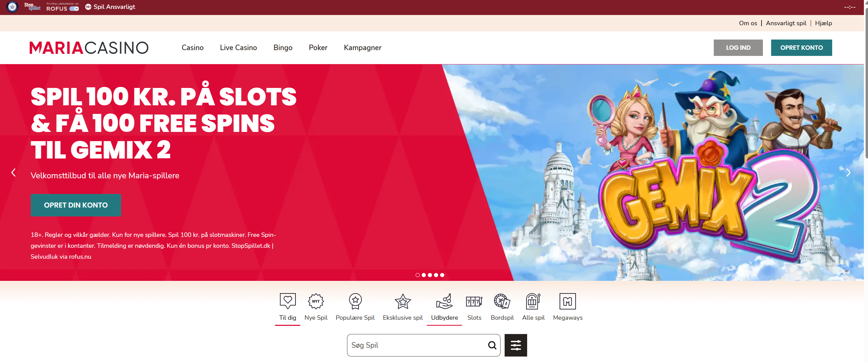Open the Live Casino menu item

point(238,48)
